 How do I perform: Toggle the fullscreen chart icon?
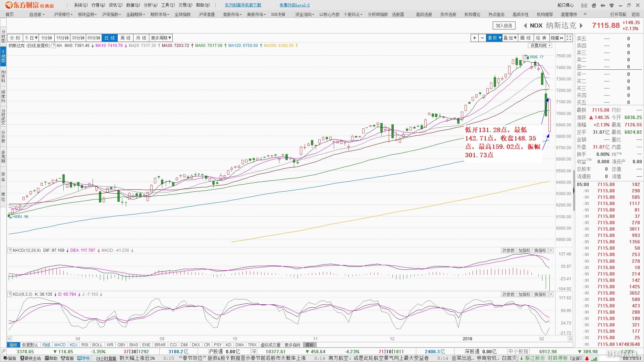(569, 38)
